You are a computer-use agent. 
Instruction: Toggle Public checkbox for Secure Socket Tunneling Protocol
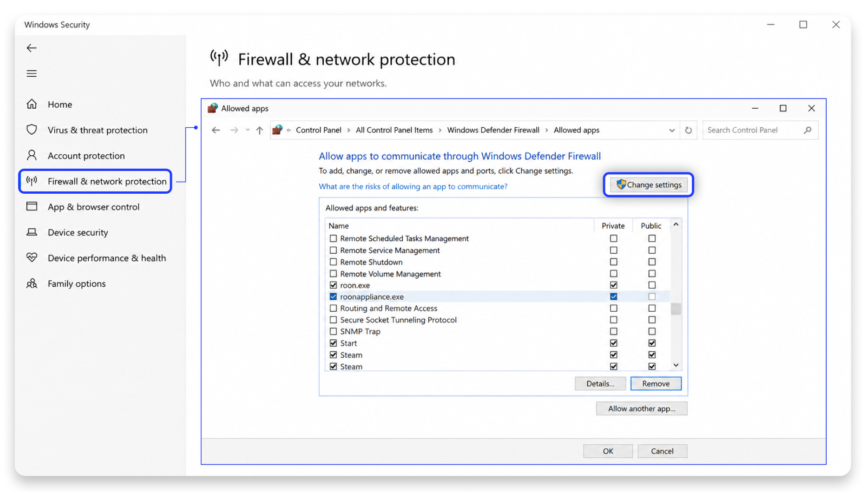pyautogui.click(x=652, y=320)
